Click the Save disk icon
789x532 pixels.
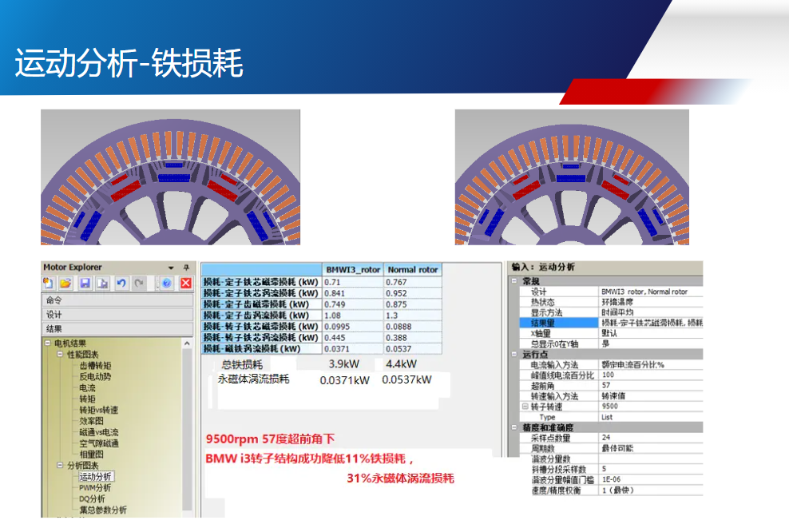[x=85, y=284]
